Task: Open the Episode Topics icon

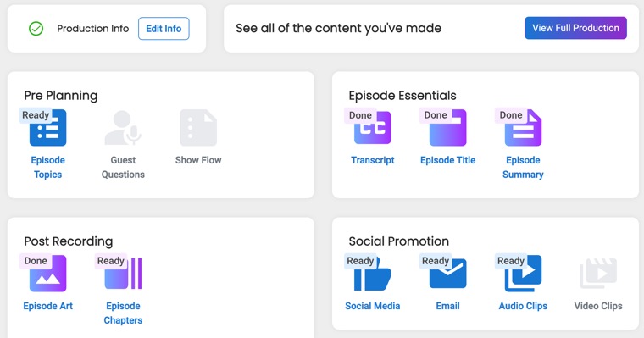Action: pyautogui.click(x=47, y=128)
